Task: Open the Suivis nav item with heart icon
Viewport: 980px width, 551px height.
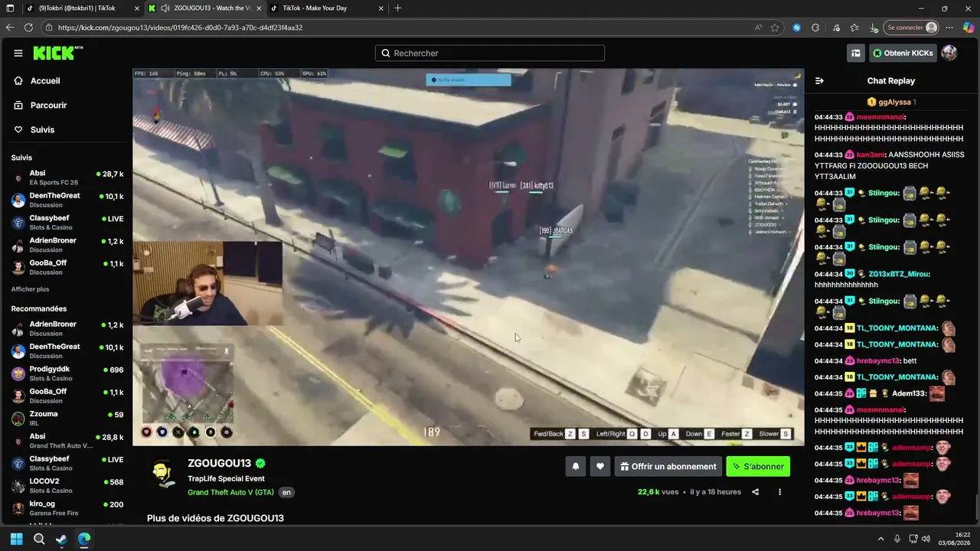Action: (x=42, y=130)
